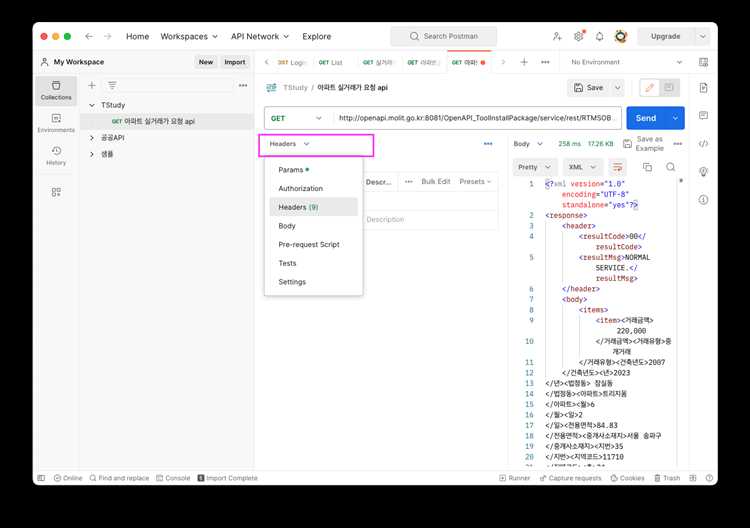The height and width of the screenshot is (528, 750).
Task: Open the Workspaces dropdown
Action: click(189, 36)
